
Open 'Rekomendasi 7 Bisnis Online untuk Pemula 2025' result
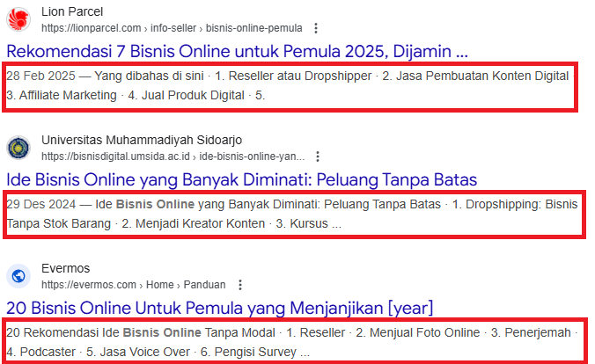(237, 51)
